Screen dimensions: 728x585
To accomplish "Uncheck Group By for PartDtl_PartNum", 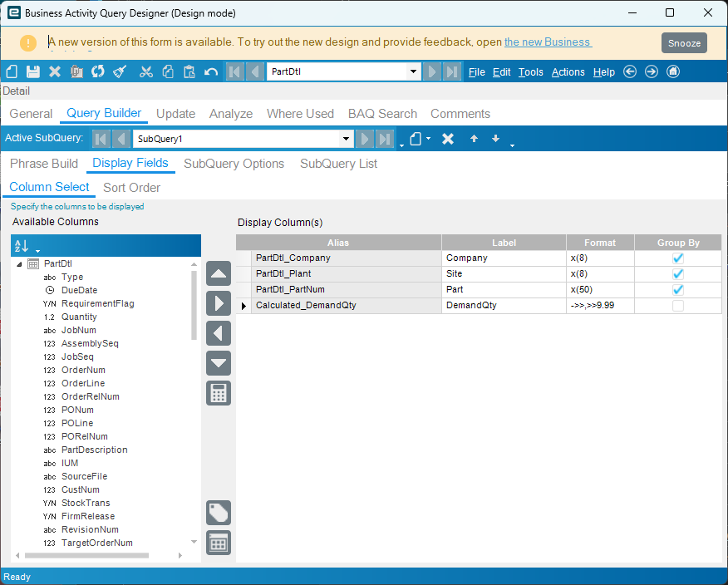I will pyautogui.click(x=678, y=290).
